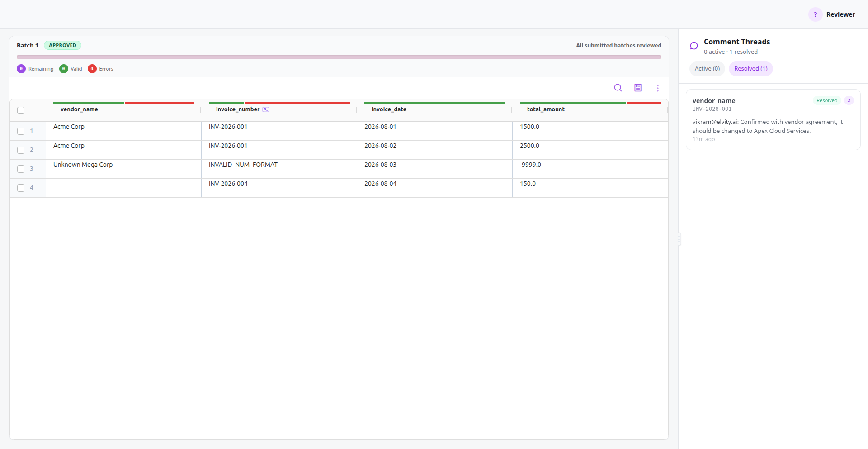The image size is (868, 449).
Task: Click the green Valid count badge
Action: pyautogui.click(x=64, y=69)
